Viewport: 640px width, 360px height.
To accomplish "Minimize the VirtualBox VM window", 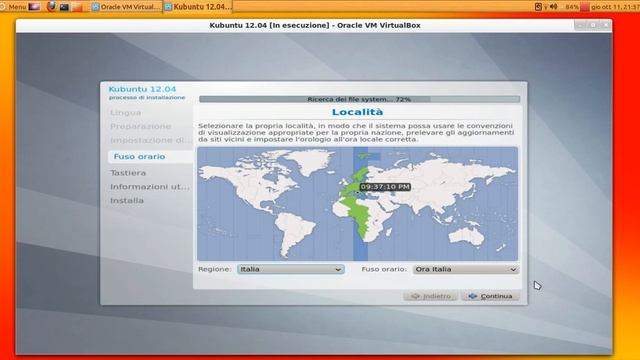I will click(580, 25).
